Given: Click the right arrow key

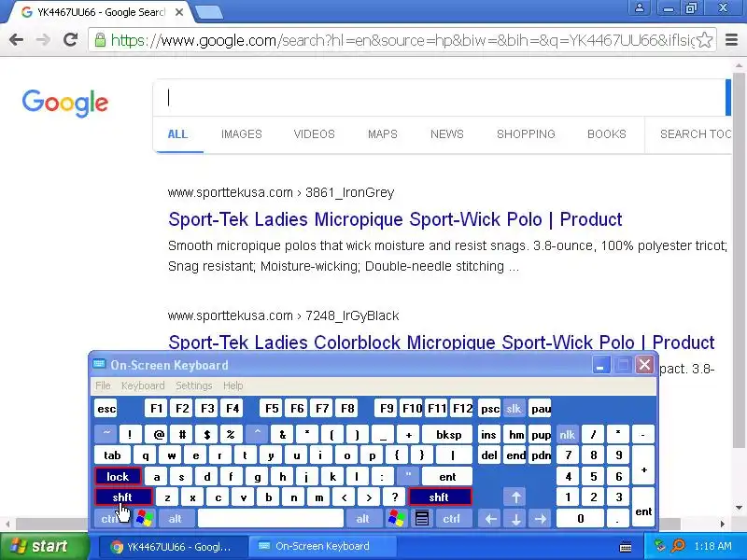Looking at the screenshot, I should click(541, 518).
